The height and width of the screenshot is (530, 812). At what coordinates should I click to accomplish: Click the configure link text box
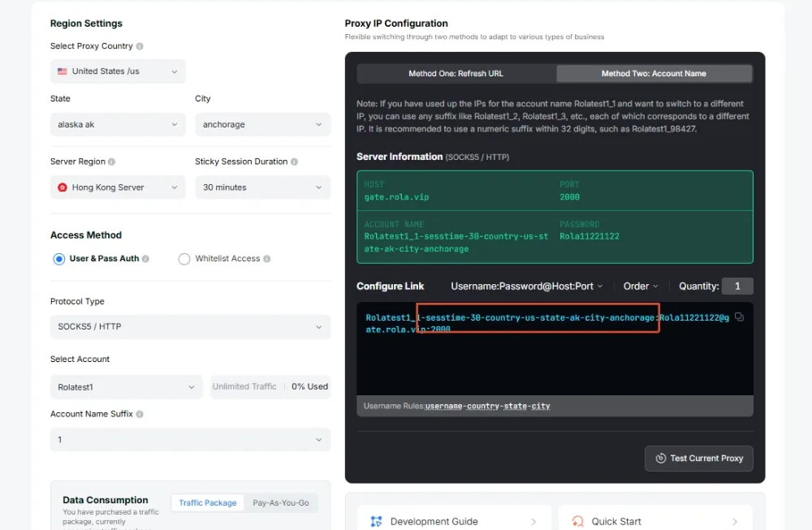coord(555,349)
